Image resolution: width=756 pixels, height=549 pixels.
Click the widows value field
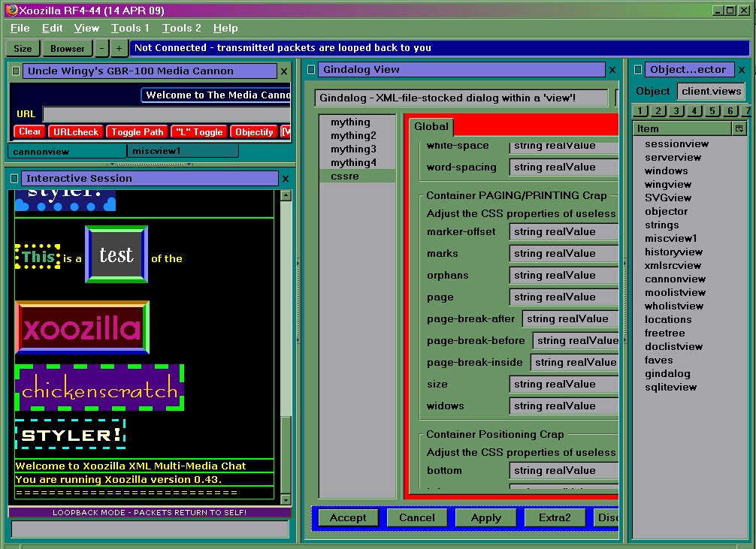[x=564, y=406]
